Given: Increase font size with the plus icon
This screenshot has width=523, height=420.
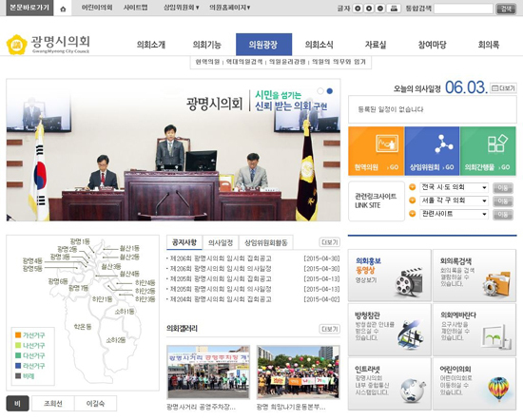Looking at the screenshot, I should click(x=358, y=9).
